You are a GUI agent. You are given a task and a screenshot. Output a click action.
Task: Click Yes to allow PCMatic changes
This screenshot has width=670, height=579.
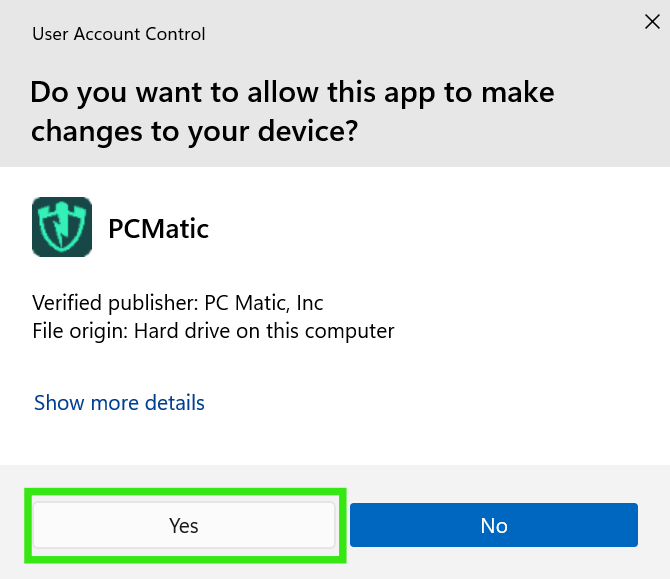click(x=184, y=525)
